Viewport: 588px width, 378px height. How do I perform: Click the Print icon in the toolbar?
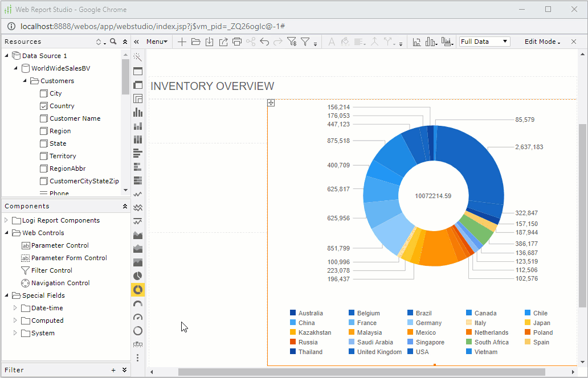pyautogui.click(x=237, y=42)
